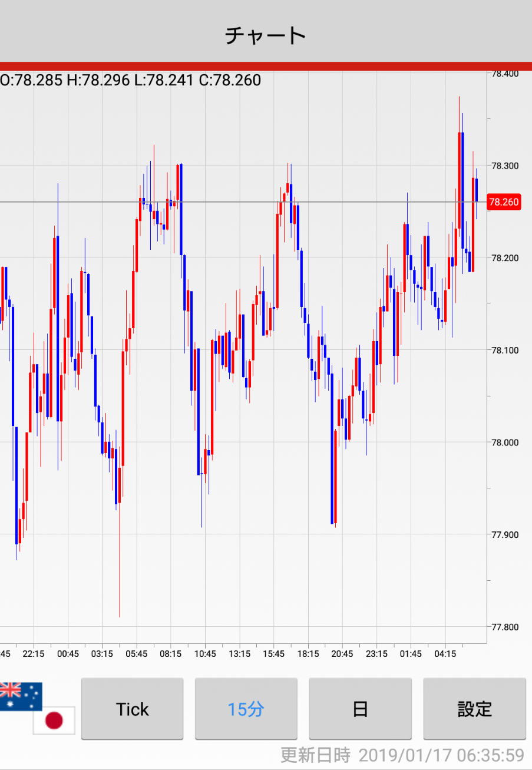Click the チャート title header
The width and height of the screenshot is (532, 770).
[x=266, y=35]
